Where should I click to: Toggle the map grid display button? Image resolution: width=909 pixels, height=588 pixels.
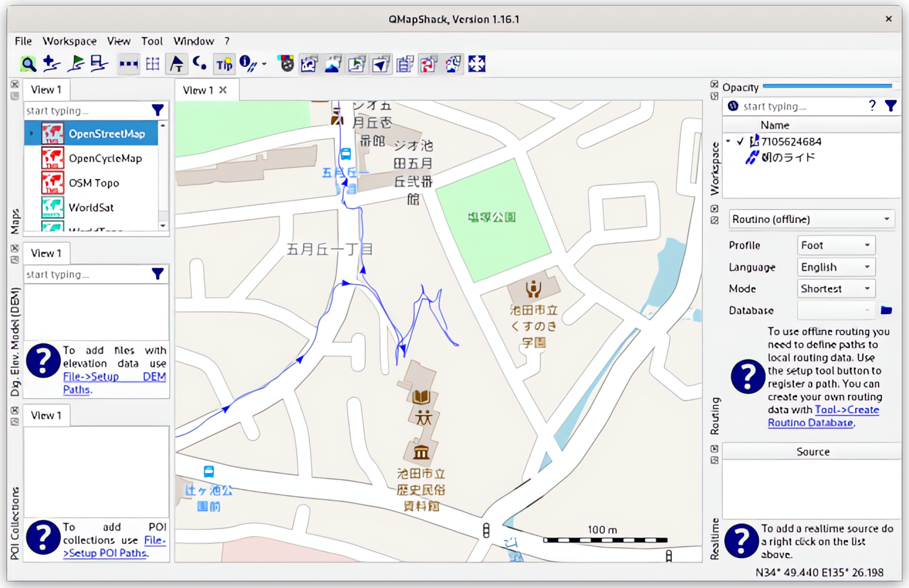[x=153, y=64]
